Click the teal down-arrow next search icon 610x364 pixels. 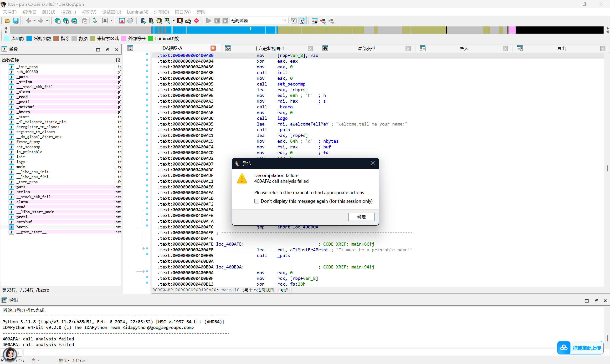95,21
